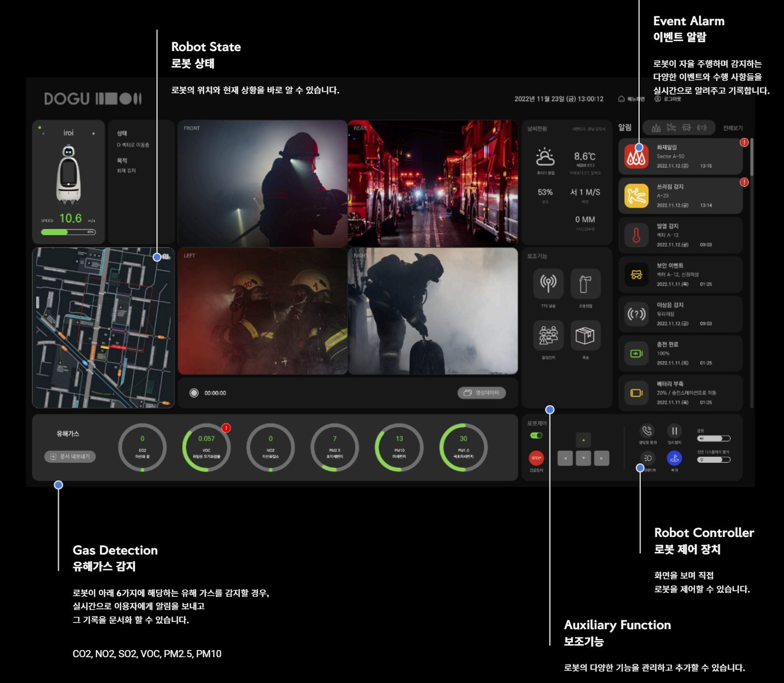784x683 pixels.
Task: Select the next robot with right arrow
Action: coord(94,133)
